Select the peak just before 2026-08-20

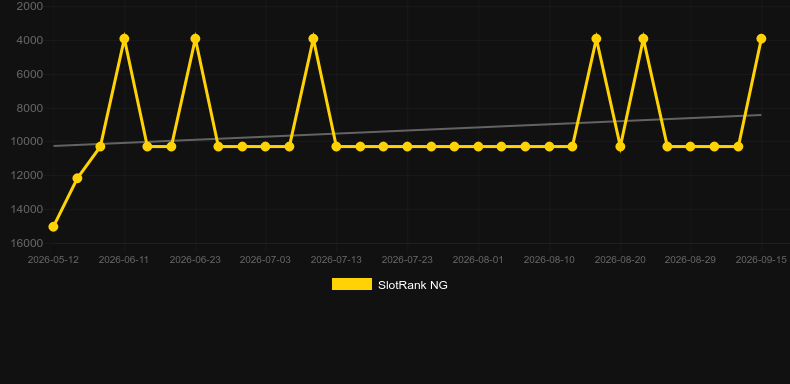point(597,39)
